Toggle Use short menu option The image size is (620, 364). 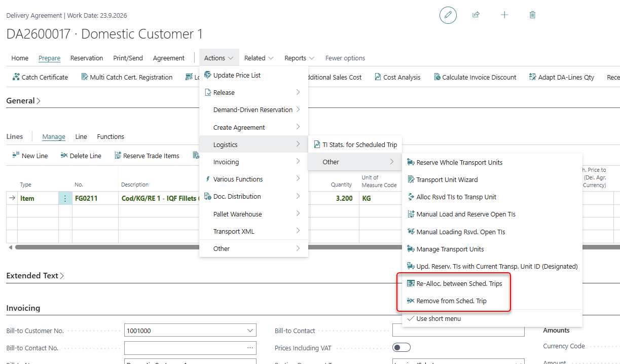click(x=492, y=318)
